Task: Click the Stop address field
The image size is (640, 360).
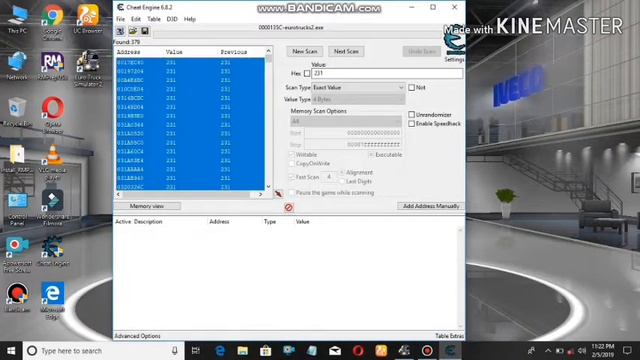Action: (x=353, y=144)
